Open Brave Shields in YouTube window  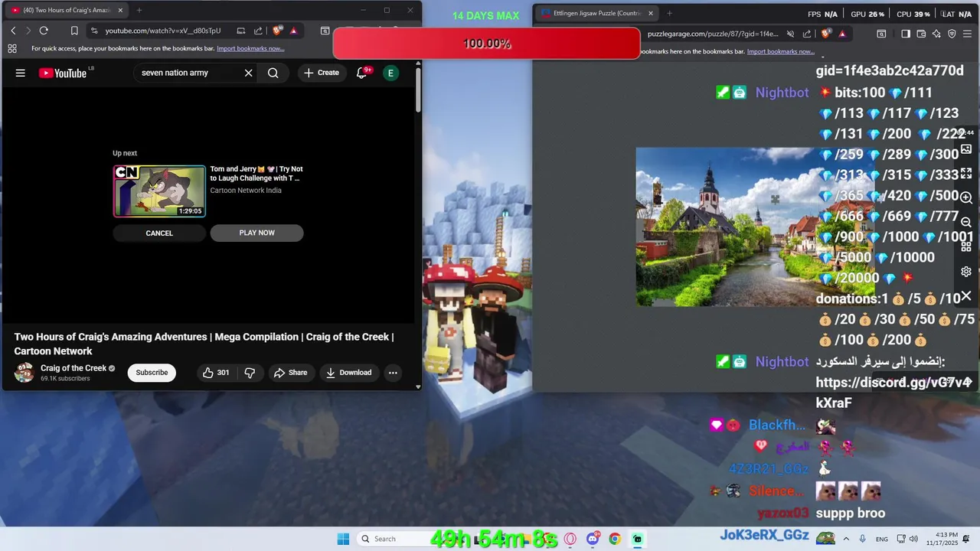278,31
